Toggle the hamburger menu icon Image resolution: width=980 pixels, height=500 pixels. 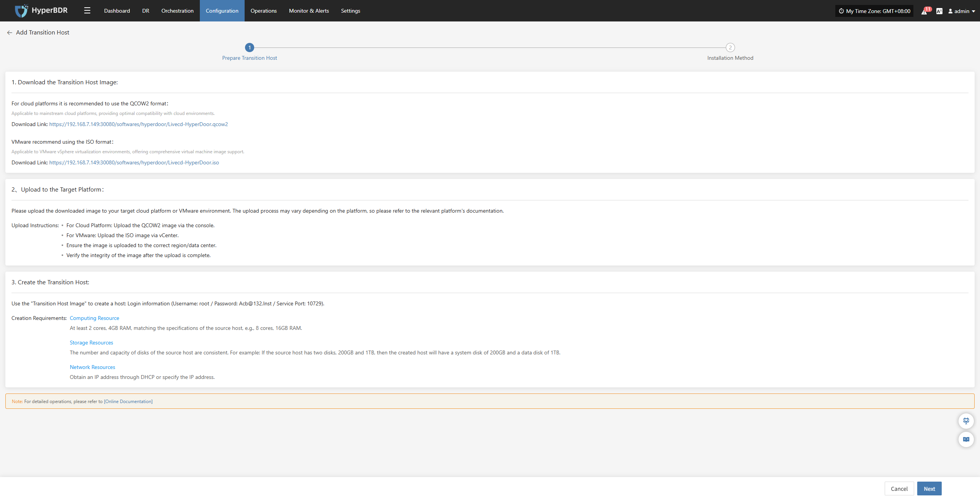[87, 11]
